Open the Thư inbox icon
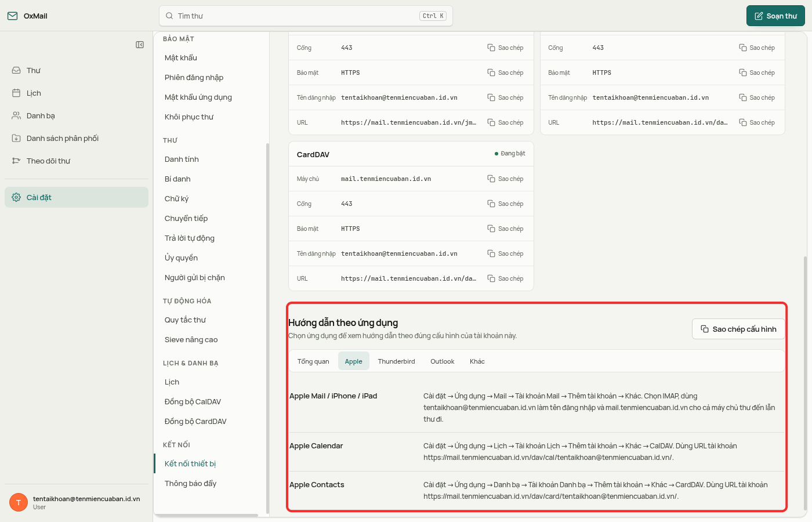This screenshot has width=812, height=522. tap(16, 70)
